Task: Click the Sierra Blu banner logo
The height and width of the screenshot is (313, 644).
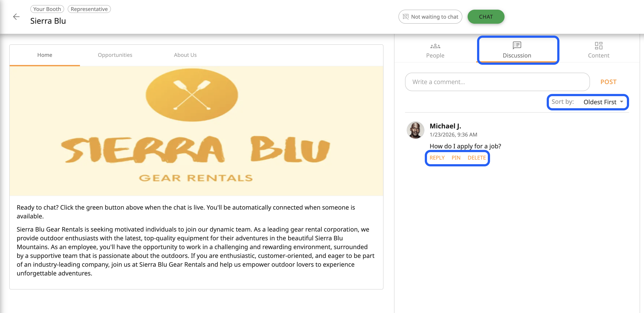Action: 196,131
